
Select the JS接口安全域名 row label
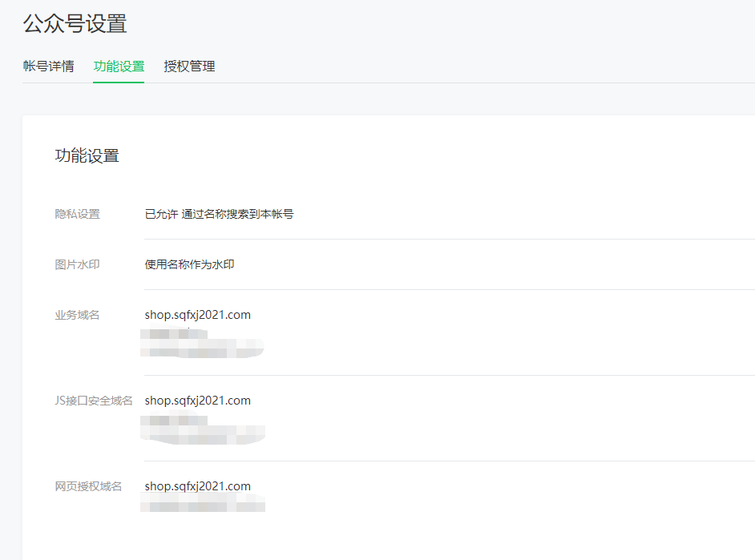click(94, 401)
